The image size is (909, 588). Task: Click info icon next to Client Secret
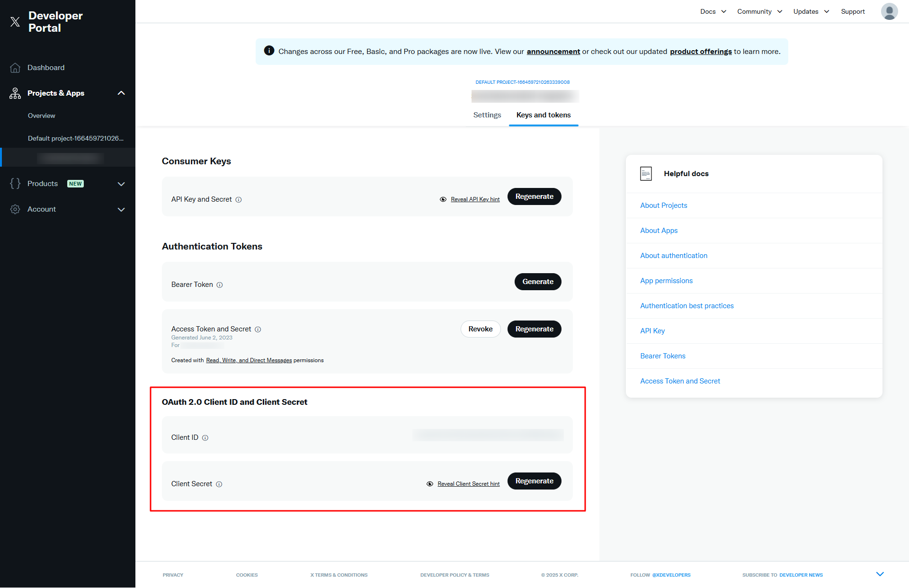(x=219, y=484)
